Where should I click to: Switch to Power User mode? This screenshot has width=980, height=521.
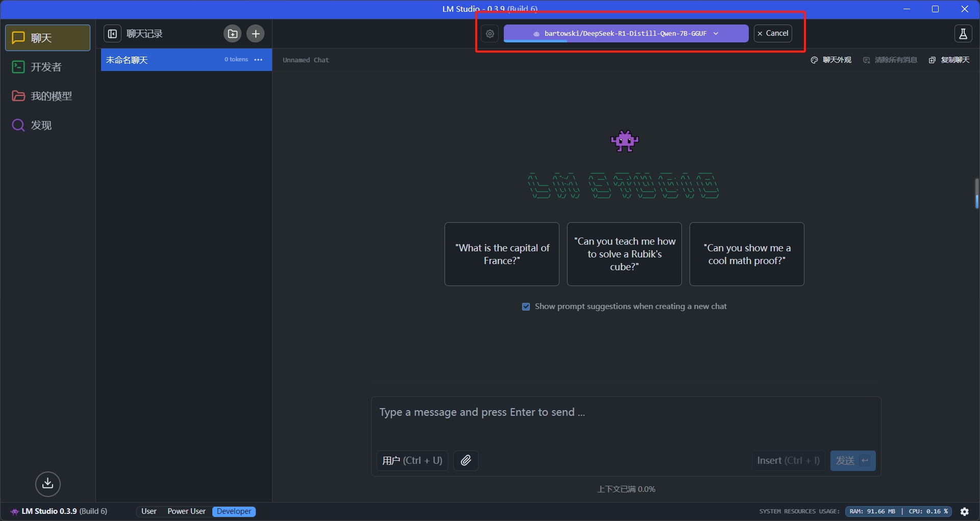[x=186, y=511]
